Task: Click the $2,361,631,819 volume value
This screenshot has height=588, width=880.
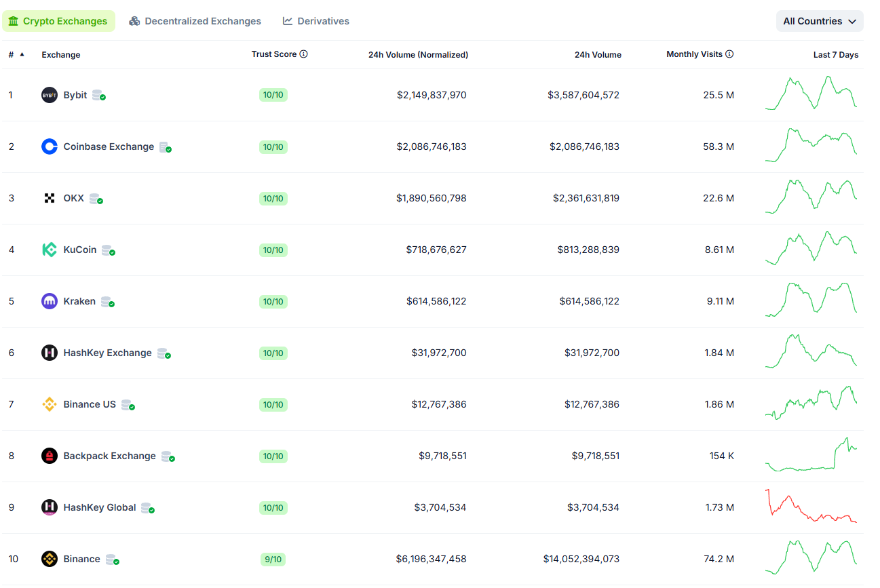Action: 586,198
